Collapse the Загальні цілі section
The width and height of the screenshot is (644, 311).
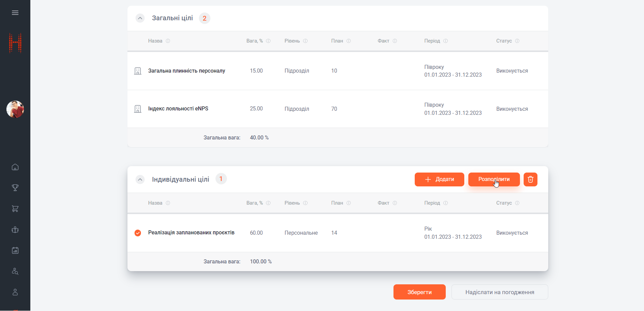click(x=140, y=18)
